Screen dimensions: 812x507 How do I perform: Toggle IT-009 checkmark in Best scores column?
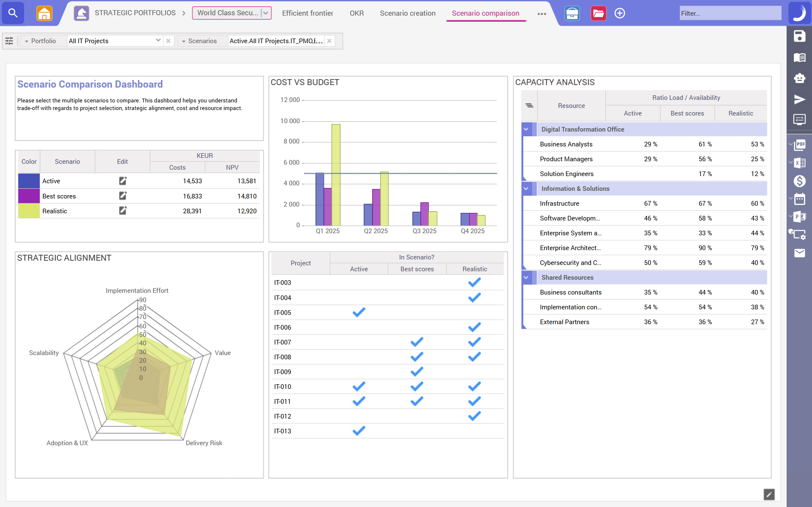pyautogui.click(x=417, y=372)
